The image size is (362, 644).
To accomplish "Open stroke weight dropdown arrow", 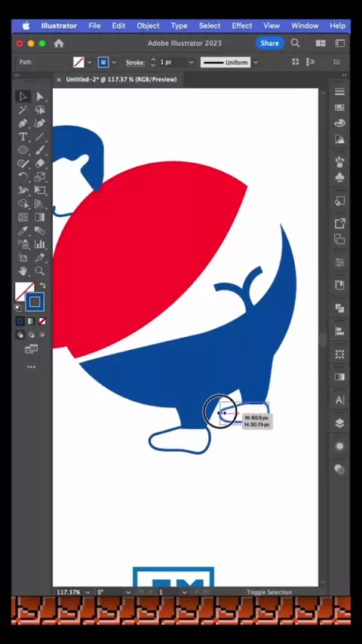I will click(191, 62).
